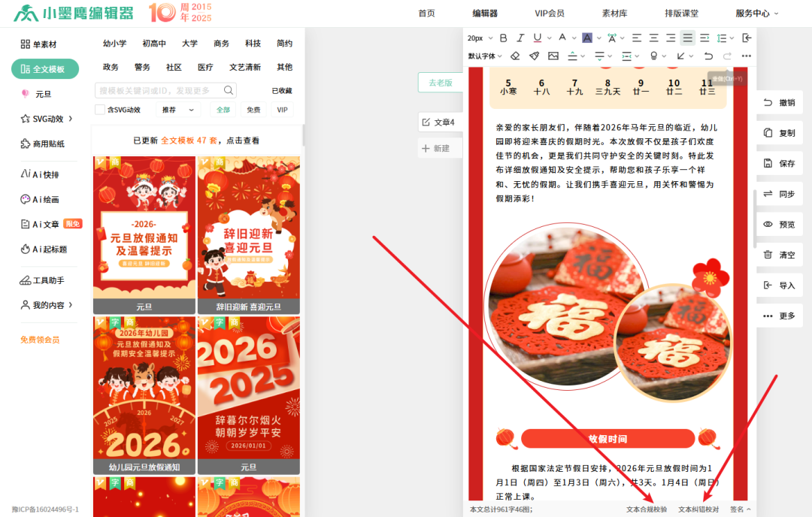The width and height of the screenshot is (812, 517).
Task: Align text left
Action: [637, 38]
